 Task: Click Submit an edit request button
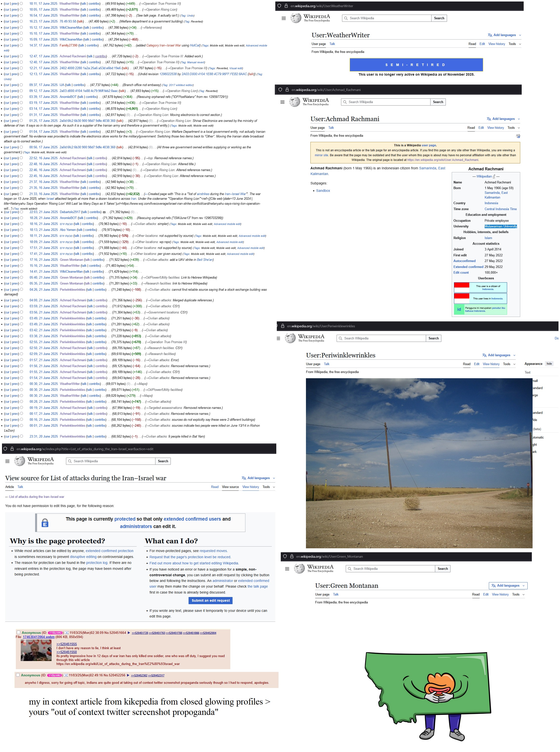(x=211, y=600)
